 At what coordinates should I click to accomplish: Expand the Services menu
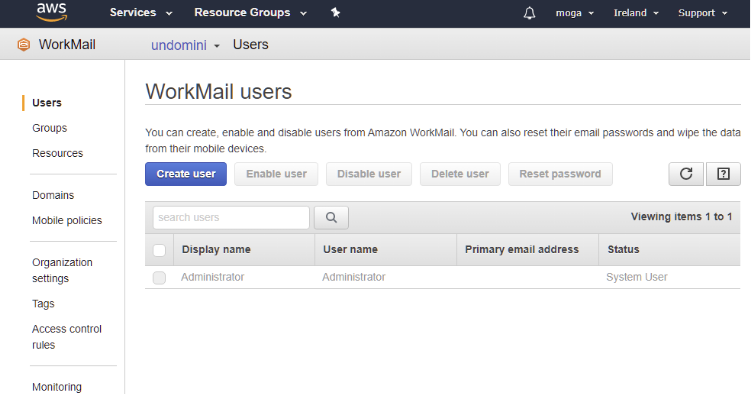(x=141, y=12)
